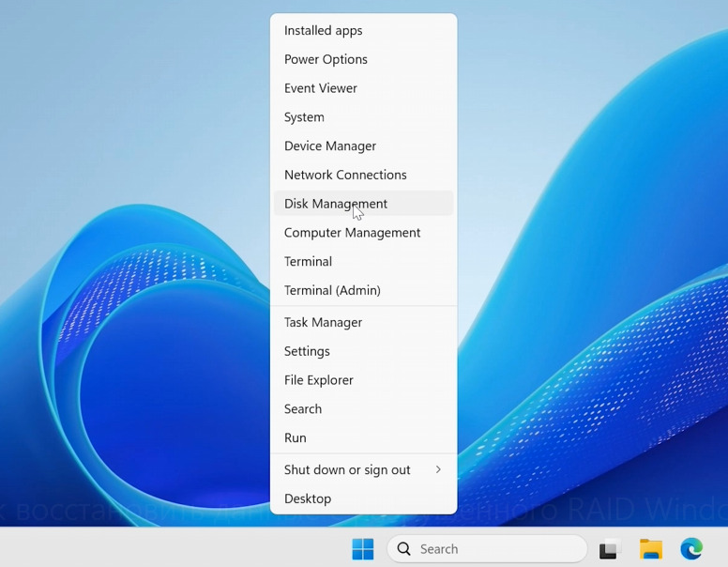This screenshot has width=728, height=567.
Task: Open Event Viewer
Action: click(364, 88)
